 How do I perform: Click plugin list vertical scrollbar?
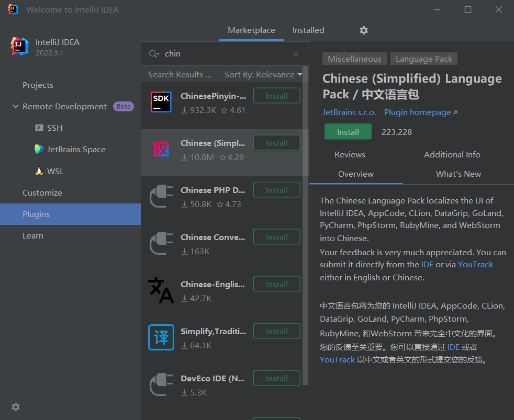pos(305,226)
